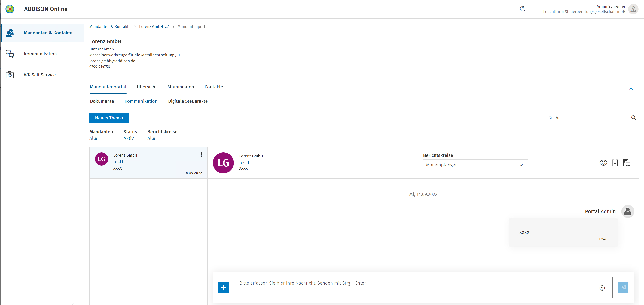The width and height of the screenshot is (644, 305).
Task: Open three-dot menu for test1 topic
Action: (201, 155)
